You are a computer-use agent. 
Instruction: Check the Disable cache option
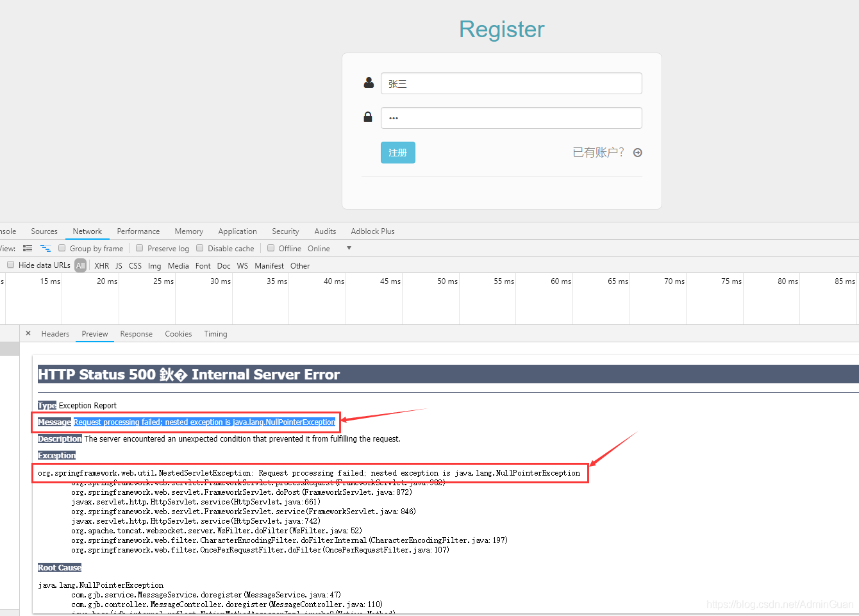tap(199, 248)
